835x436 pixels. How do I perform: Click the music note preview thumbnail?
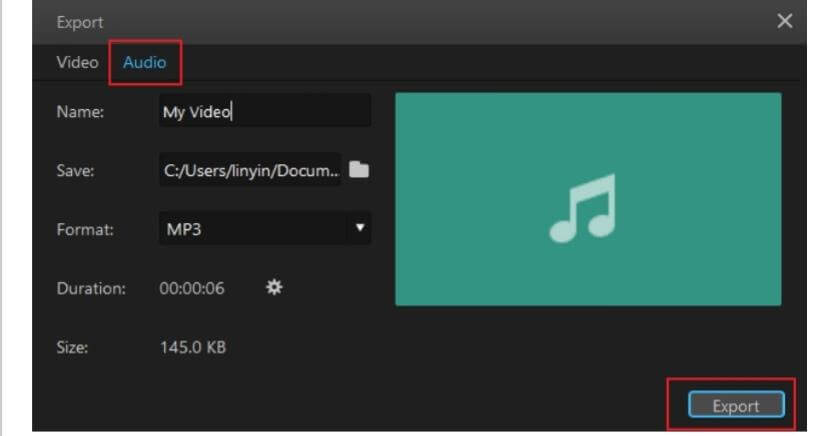(x=588, y=199)
